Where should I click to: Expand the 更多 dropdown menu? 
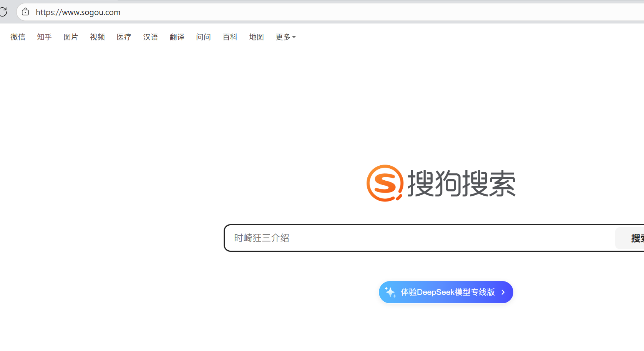[x=285, y=37]
